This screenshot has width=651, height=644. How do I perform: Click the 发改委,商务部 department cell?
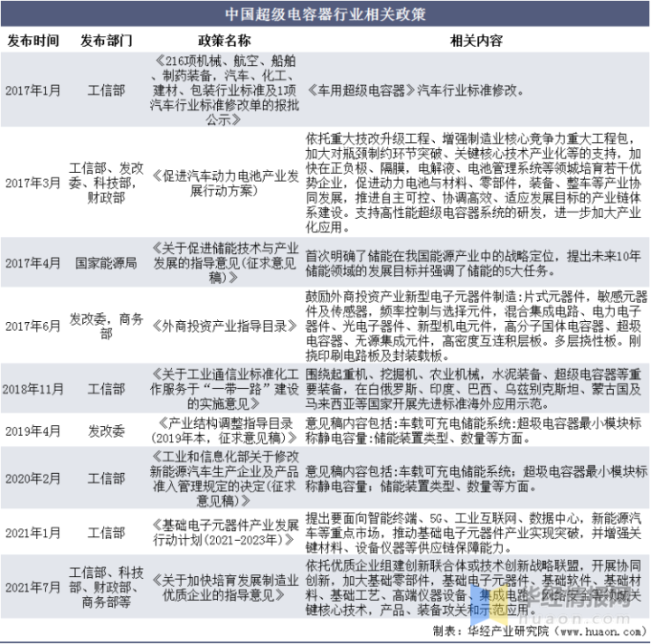107,327
